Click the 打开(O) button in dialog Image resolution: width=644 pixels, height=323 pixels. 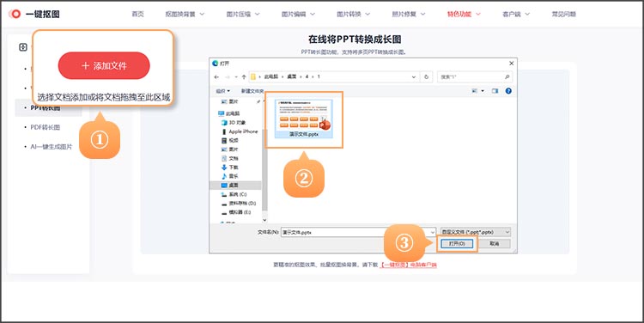pos(457,244)
